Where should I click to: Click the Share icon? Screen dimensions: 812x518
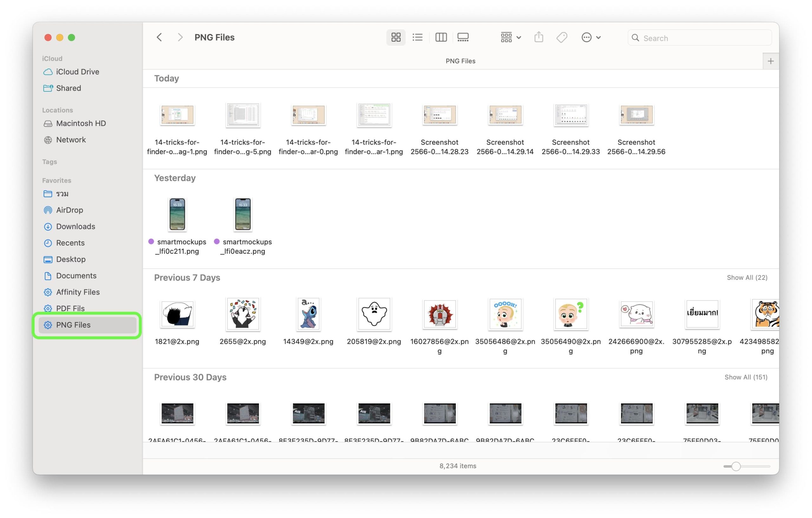point(539,37)
